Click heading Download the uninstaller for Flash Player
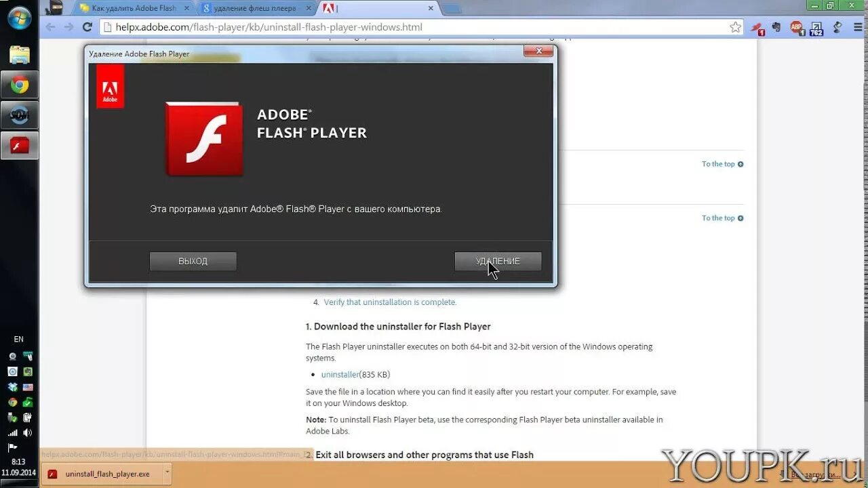 pyautogui.click(x=398, y=327)
